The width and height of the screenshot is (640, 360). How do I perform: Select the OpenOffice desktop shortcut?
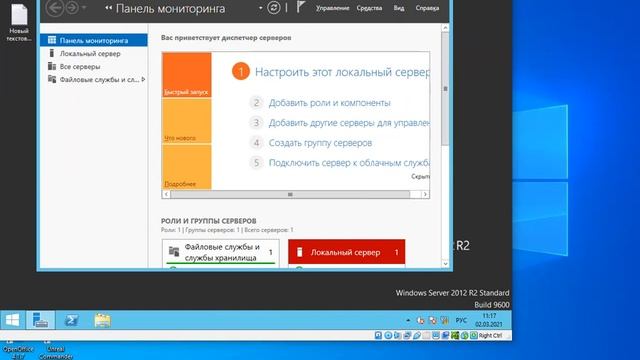coord(18,350)
